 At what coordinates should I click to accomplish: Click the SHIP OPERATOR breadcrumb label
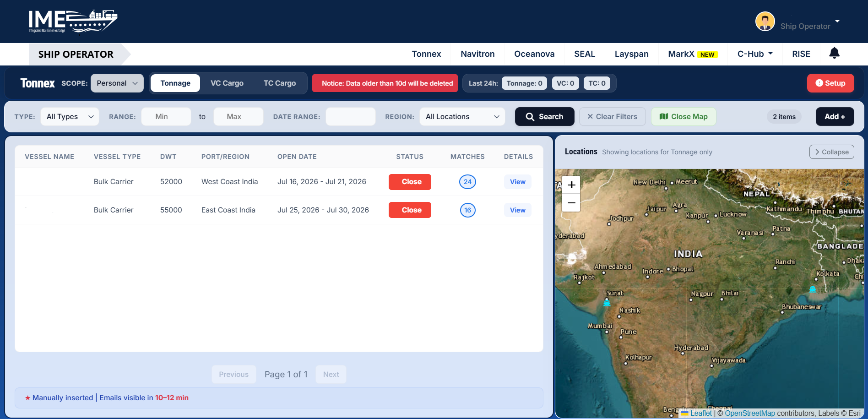coord(76,54)
